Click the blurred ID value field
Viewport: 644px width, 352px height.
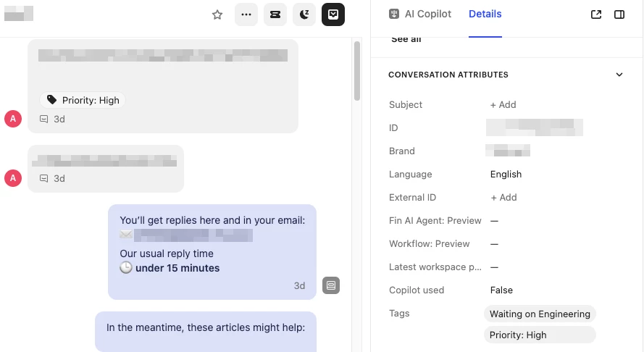tap(535, 127)
